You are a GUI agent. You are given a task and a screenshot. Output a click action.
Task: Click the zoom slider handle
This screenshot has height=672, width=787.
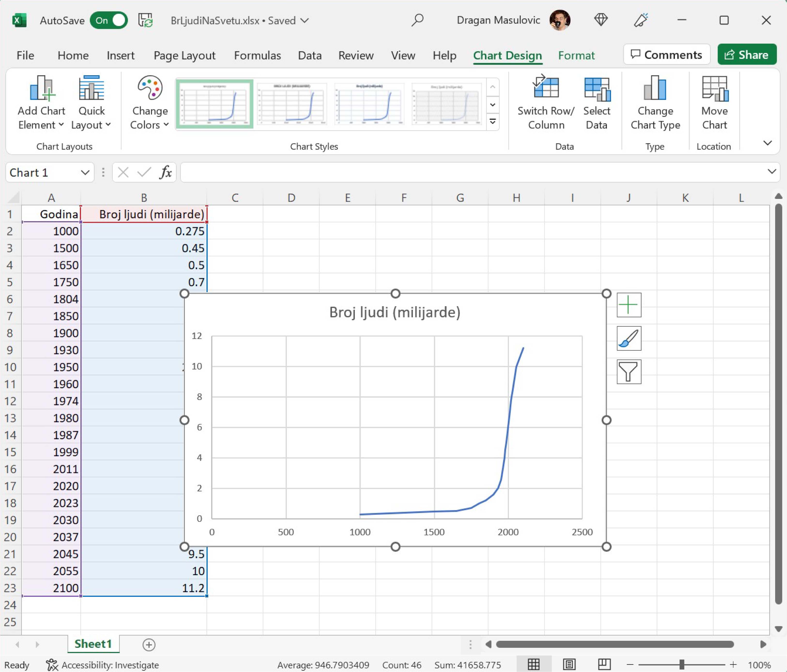pos(682,664)
